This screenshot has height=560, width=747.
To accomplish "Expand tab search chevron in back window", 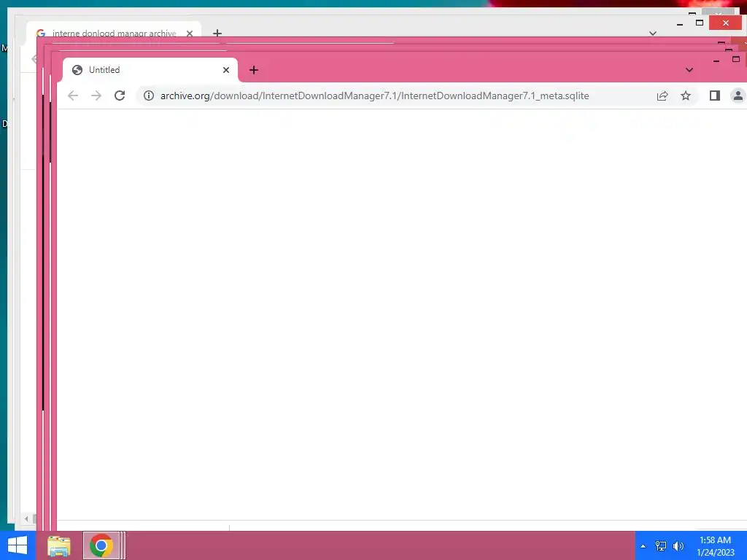I will [x=653, y=33].
